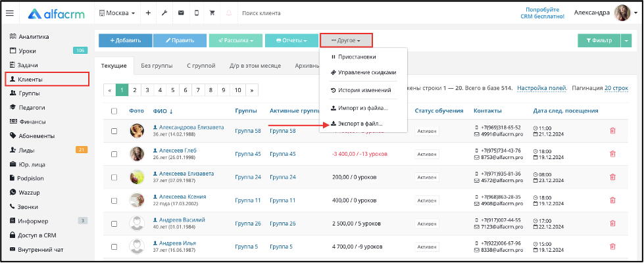Open the envelope mail icon
This screenshot has height=263, width=644.
[181, 13]
